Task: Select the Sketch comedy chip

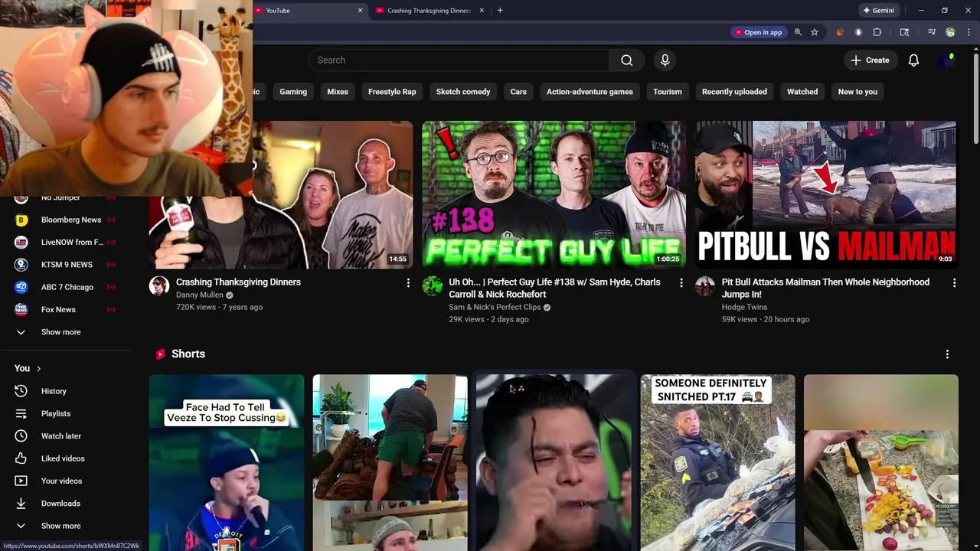Action: tap(463, 92)
